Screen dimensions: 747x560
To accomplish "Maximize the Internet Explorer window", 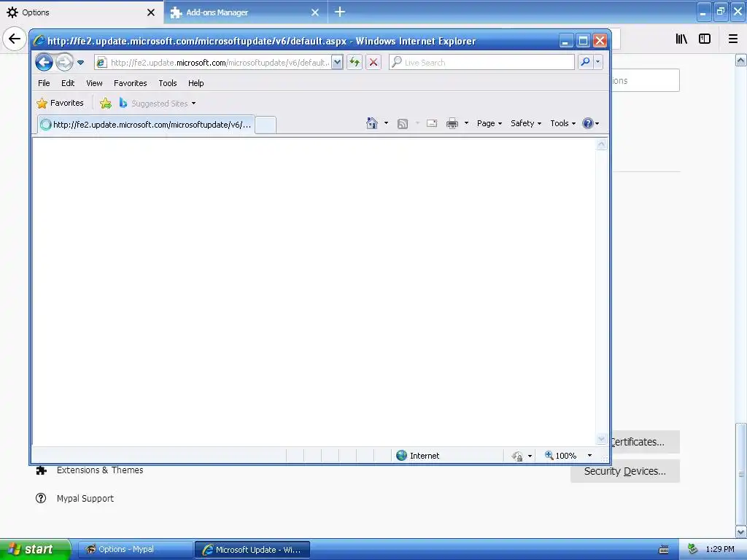I will pos(583,41).
